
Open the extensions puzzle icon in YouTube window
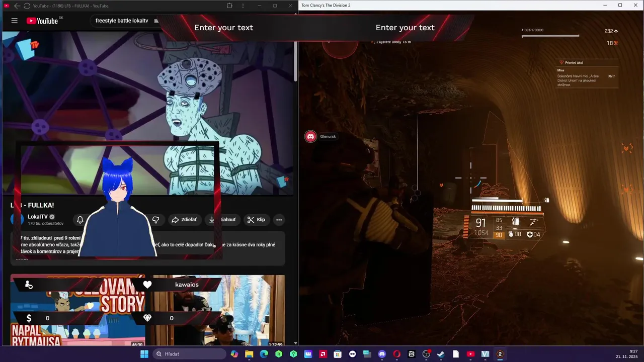coord(229,6)
